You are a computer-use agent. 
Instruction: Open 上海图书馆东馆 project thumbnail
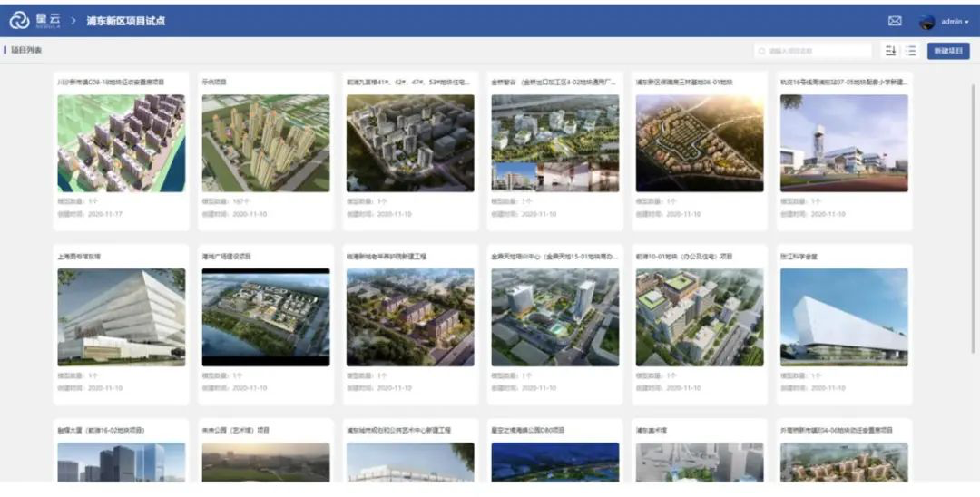coord(122,317)
